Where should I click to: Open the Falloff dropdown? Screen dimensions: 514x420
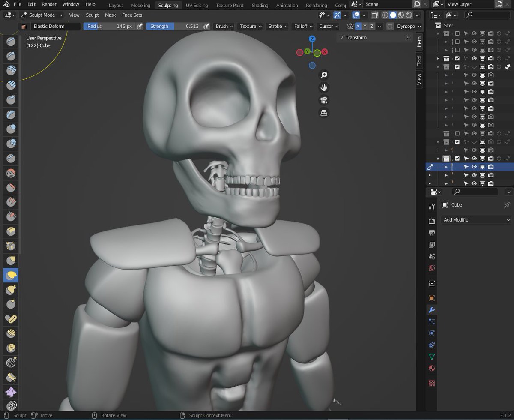click(303, 26)
